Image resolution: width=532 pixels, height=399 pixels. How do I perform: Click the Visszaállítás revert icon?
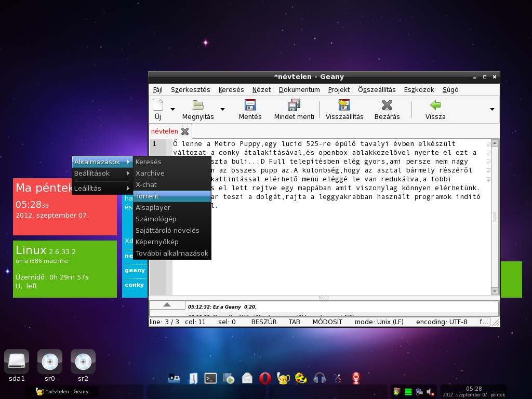pos(344,105)
